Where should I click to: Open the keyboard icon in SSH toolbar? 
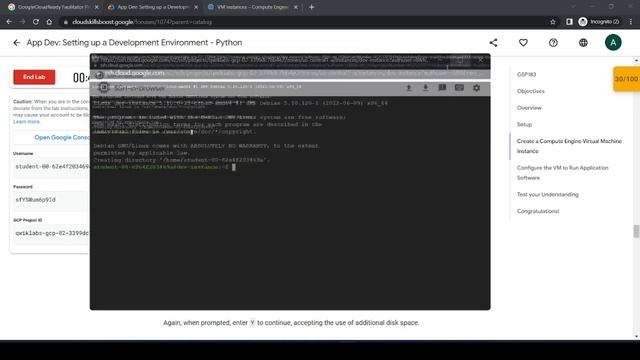click(459, 88)
